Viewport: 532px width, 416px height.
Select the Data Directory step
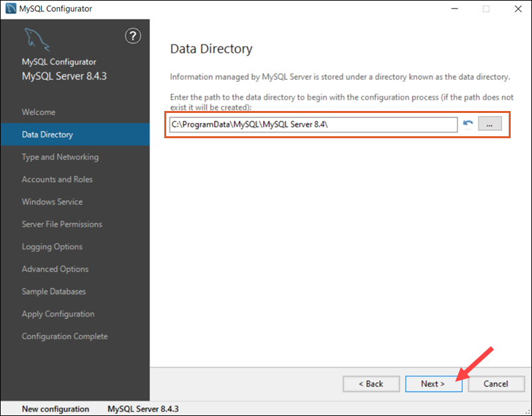click(49, 134)
